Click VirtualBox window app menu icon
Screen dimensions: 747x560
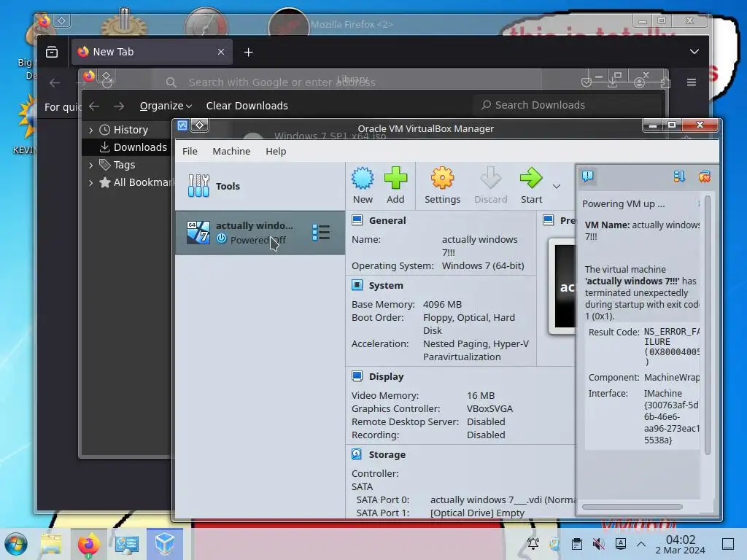(182, 125)
